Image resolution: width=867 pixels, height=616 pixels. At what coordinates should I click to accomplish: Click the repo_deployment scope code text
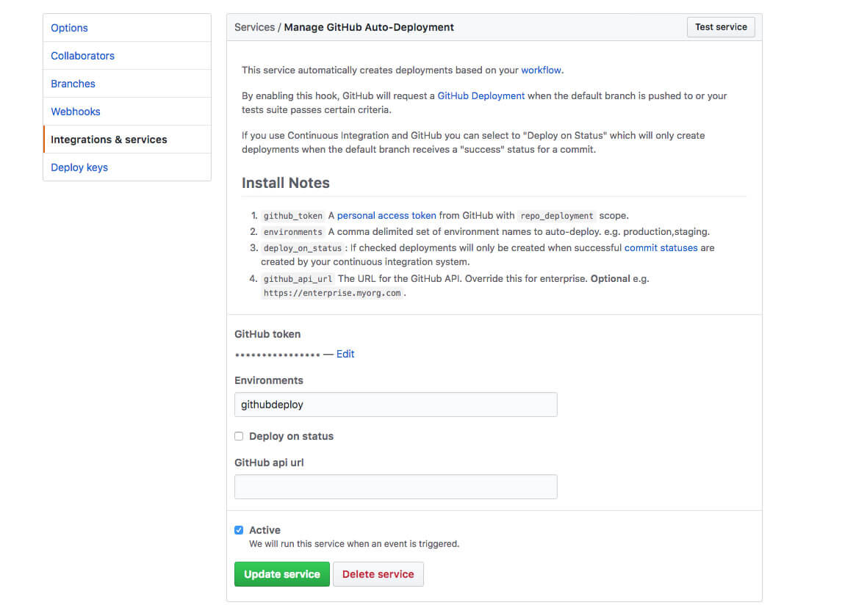557,216
